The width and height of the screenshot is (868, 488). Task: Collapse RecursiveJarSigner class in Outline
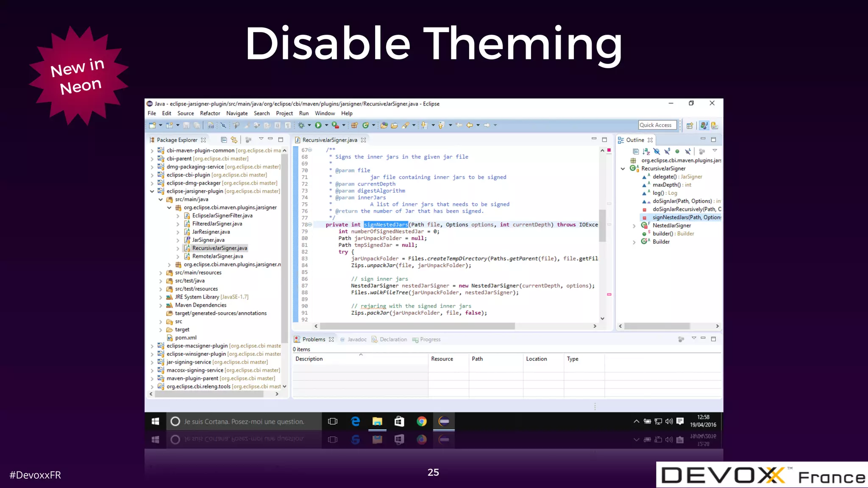623,169
